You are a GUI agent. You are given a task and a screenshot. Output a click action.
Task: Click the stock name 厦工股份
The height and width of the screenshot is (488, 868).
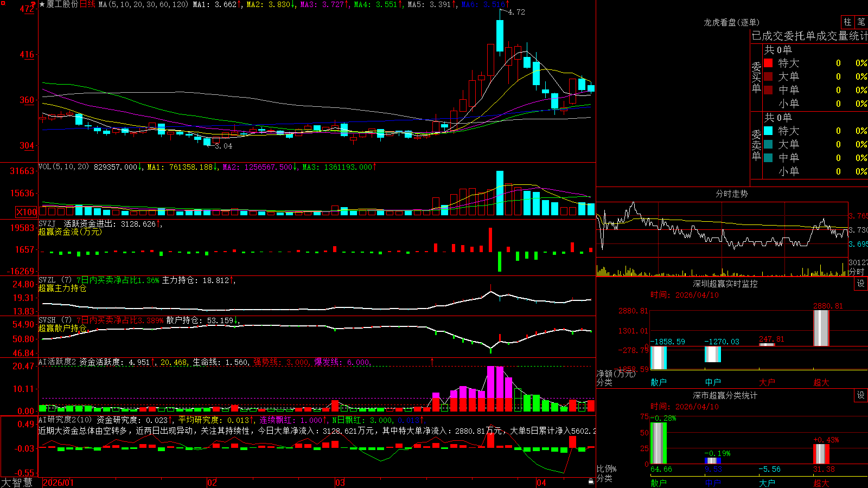click(x=62, y=4)
